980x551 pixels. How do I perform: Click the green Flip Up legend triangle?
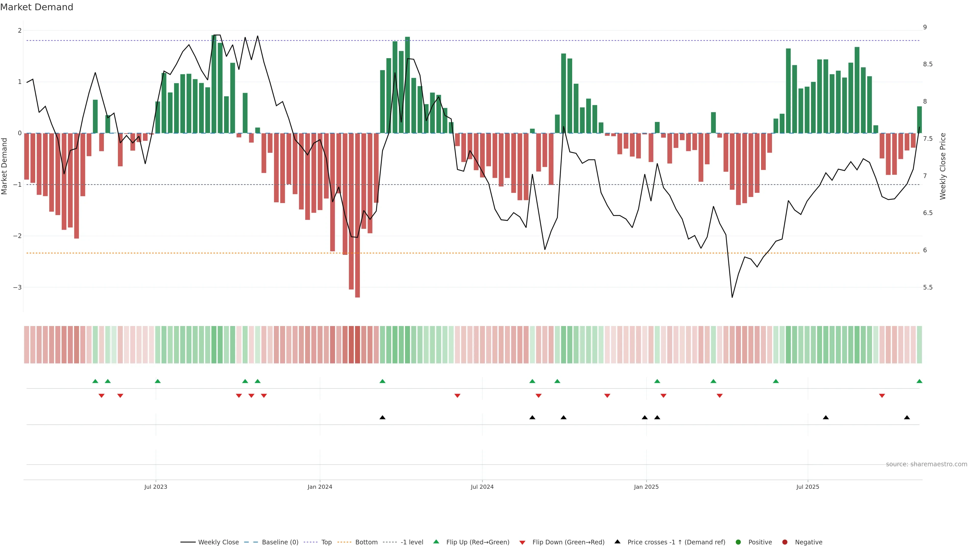tap(436, 542)
